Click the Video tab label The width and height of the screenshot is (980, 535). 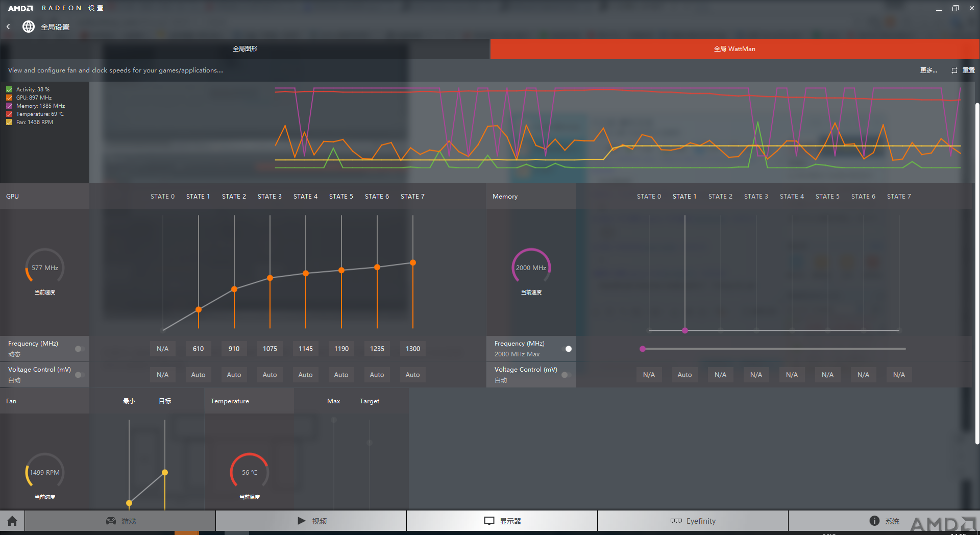coord(320,521)
